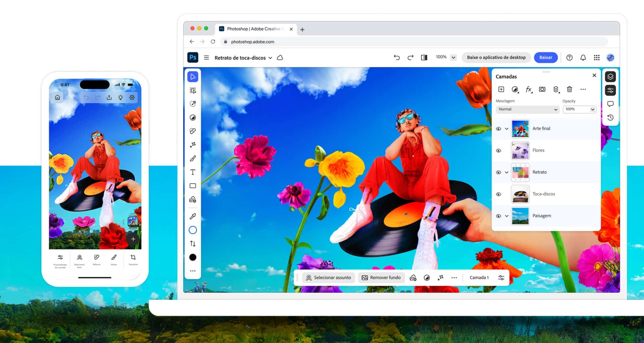Select the place image tool in toolbar

click(193, 200)
